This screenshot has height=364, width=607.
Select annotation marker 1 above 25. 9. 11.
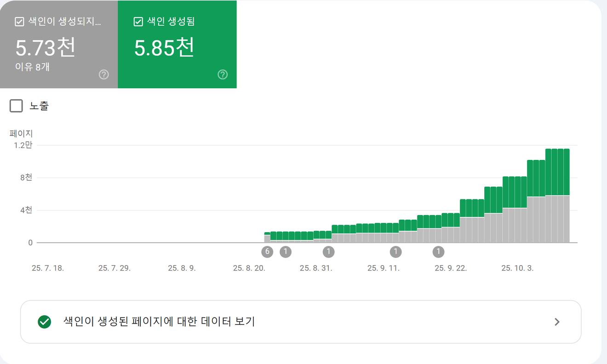pyautogui.click(x=395, y=252)
